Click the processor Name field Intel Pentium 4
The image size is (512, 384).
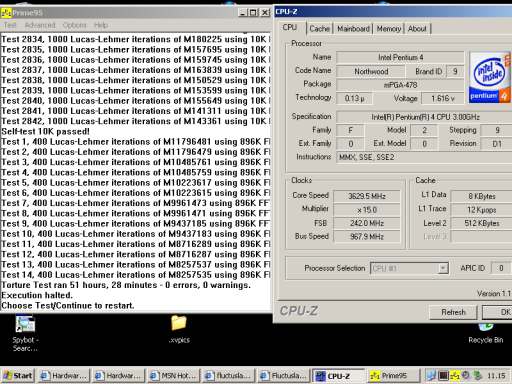click(x=400, y=57)
